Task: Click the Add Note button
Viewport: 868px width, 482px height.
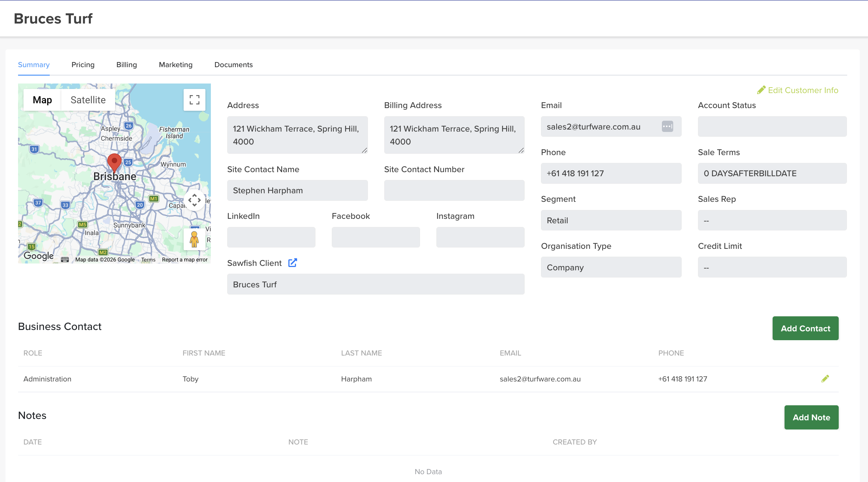Action: point(811,417)
